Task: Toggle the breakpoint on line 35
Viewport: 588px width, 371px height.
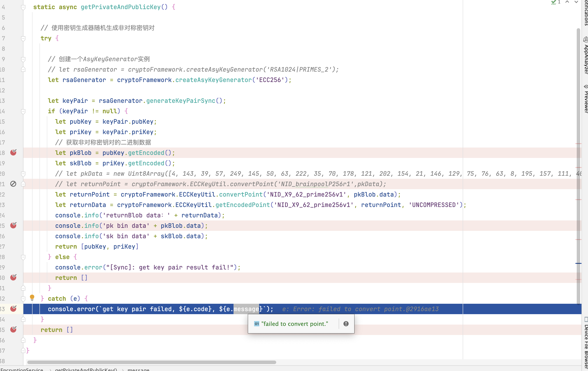Action: 13,329
